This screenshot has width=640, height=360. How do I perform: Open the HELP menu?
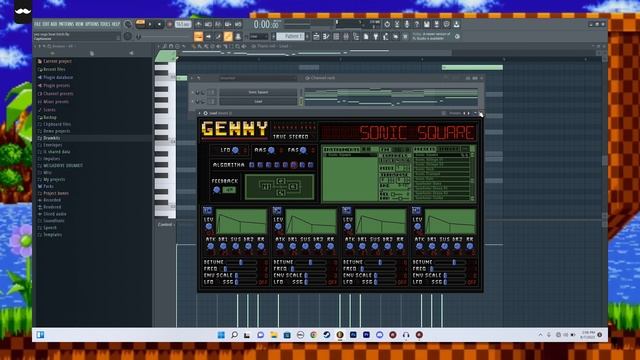click(x=116, y=24)
